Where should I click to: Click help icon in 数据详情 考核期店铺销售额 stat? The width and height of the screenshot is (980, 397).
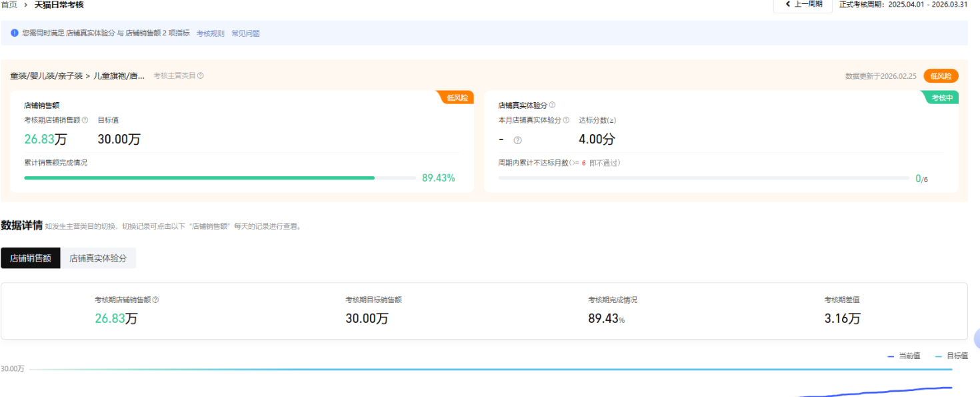pos(155,300)
